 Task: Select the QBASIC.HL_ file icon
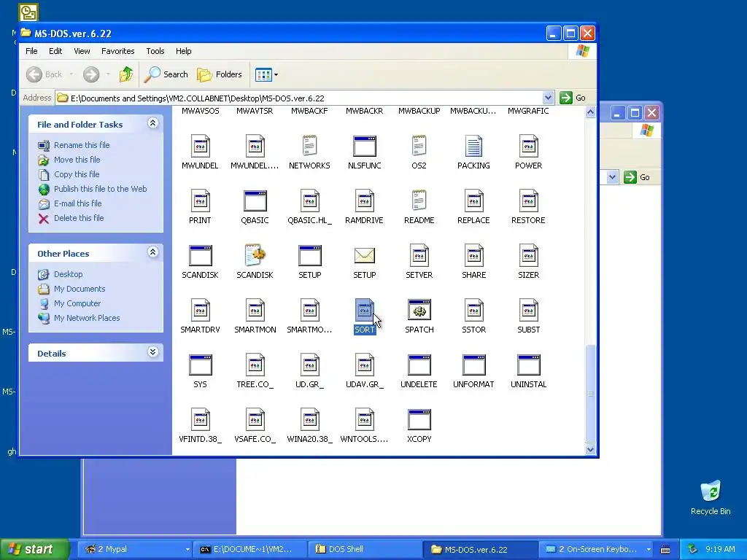click(x=309, y=201)
